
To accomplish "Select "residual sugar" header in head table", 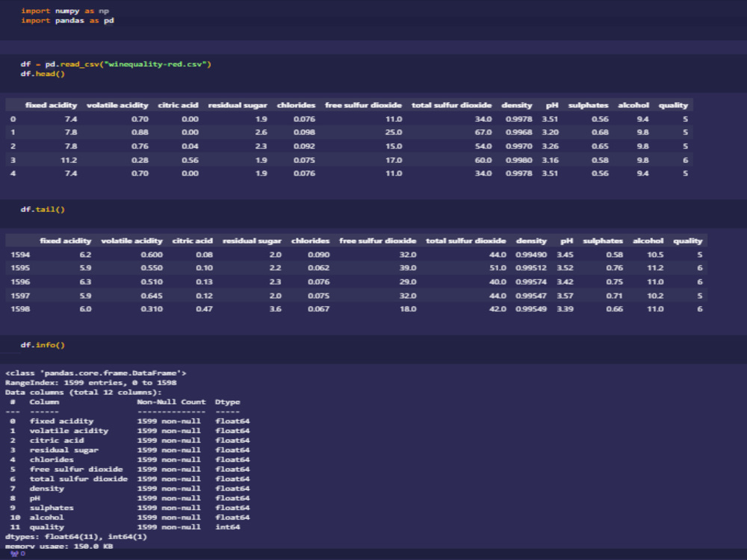I will (238, 105).
